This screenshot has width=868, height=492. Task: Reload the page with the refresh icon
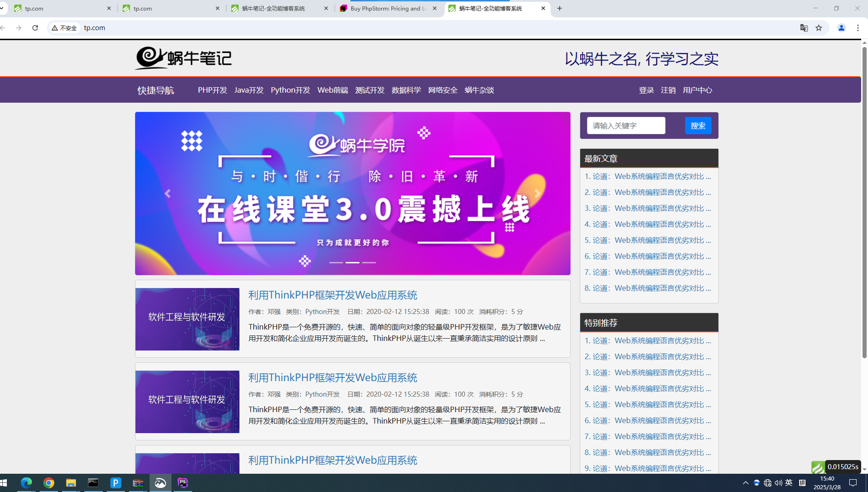[35, 28]
